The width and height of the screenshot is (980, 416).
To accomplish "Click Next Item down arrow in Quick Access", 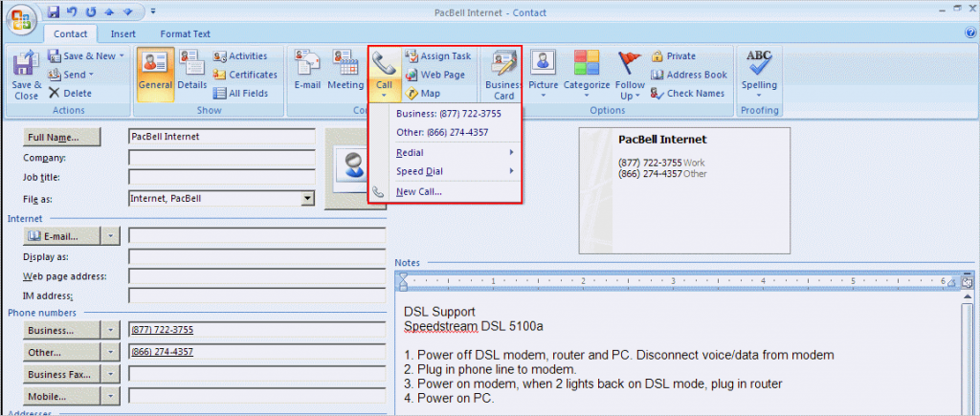I will click(127, 11).
